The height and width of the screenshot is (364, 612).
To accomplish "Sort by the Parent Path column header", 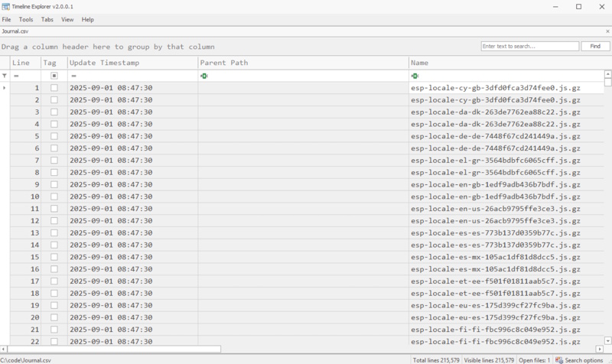I will [303, 63].
